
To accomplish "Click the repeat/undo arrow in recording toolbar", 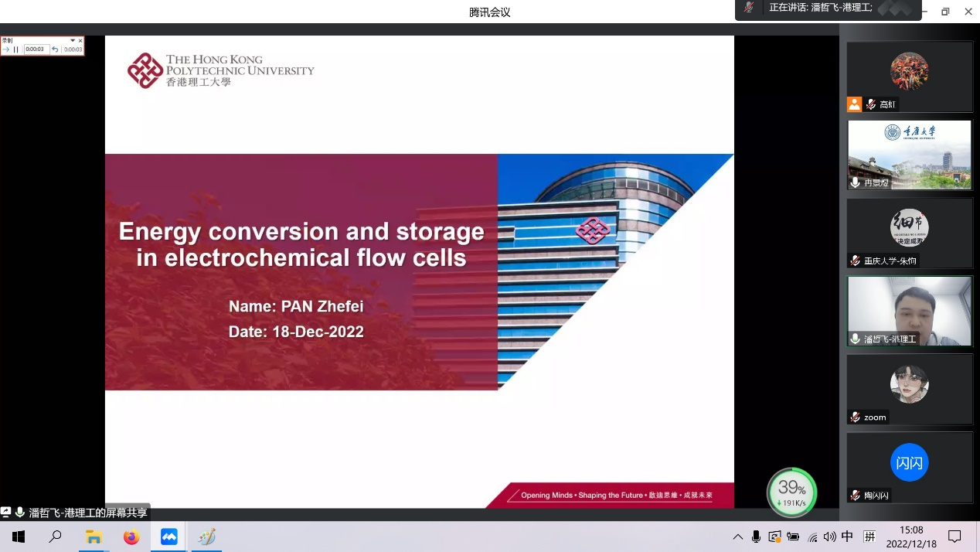I will (55, 49).
